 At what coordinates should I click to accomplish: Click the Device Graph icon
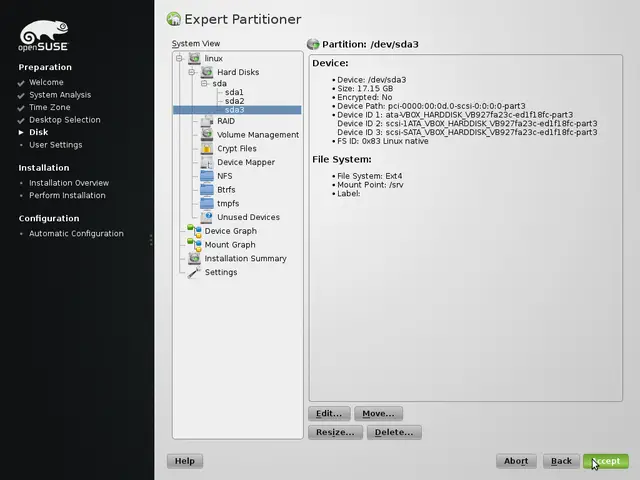(194, 231)
